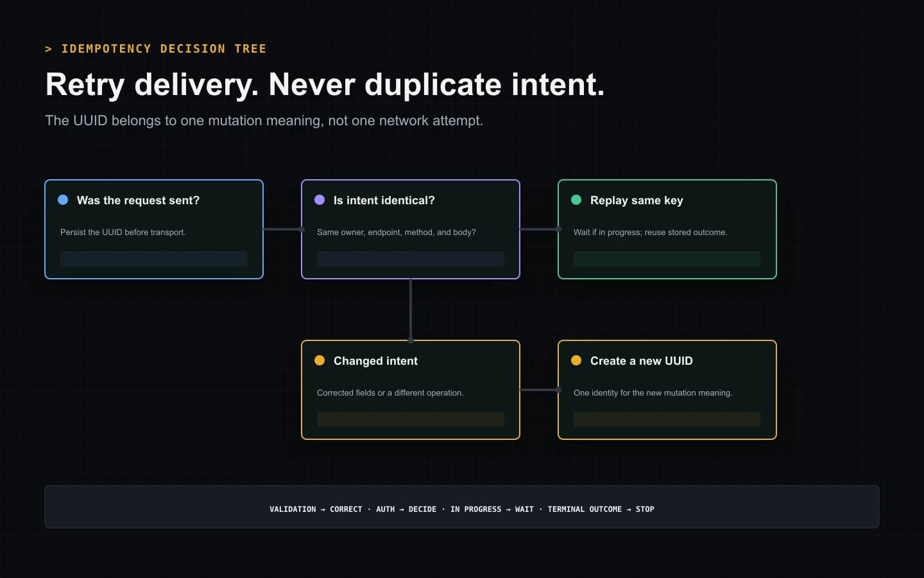The height and width of the screenshot is (578, 924).
Task: Click the dark bar in 'Was the request sent?' card
Action: coord(154,259)
